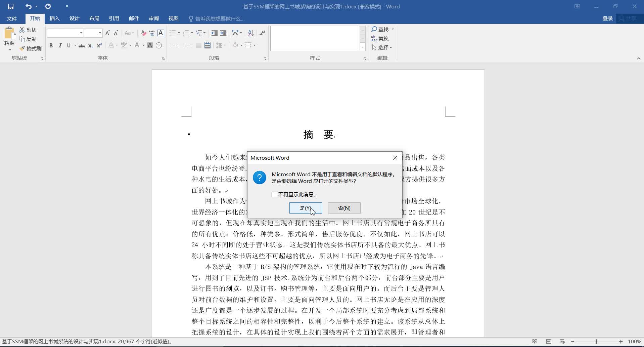The image size is (644, 347).
Task: Toggle Character Shading
Action: pyautogui.click(x=150, y=45)
